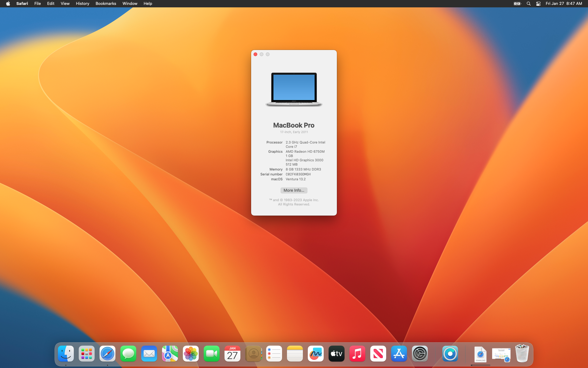Show battery status in menu bar
Image resolution: width=588 pixels, height=368 pixels.
(x=517, y=4)
